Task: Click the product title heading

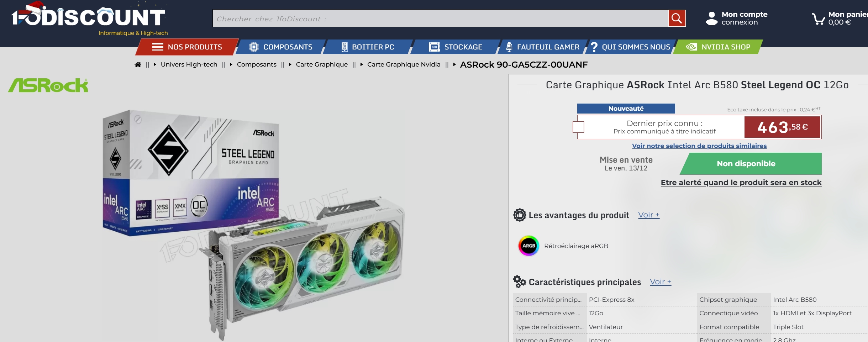Action: [x=697, y=85]
